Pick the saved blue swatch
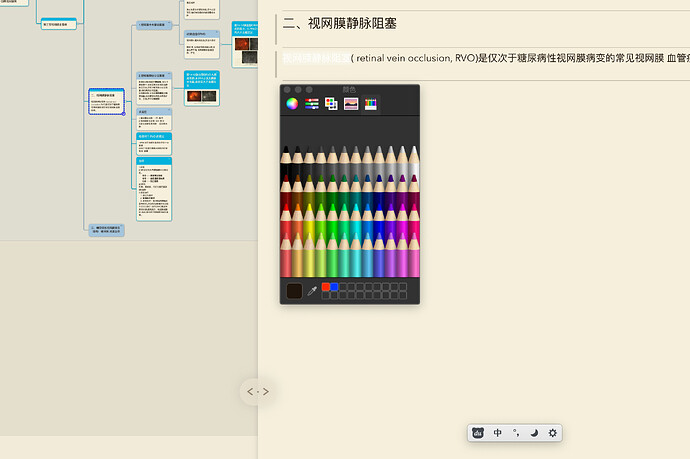 334,287
